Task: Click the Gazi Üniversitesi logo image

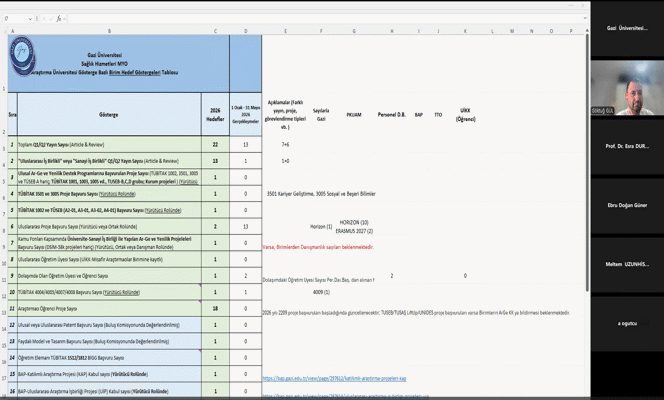Action: 22,55
